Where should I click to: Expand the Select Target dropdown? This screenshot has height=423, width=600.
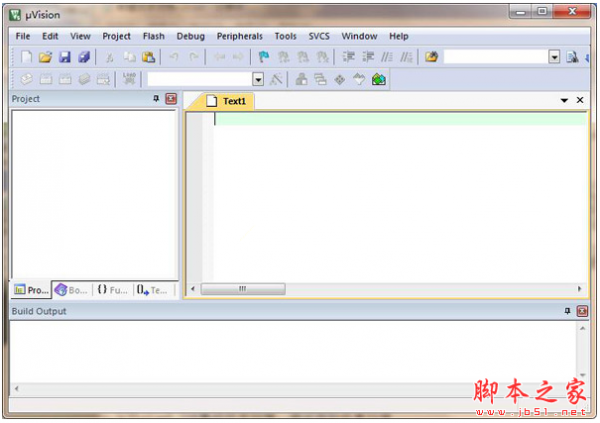258,79
